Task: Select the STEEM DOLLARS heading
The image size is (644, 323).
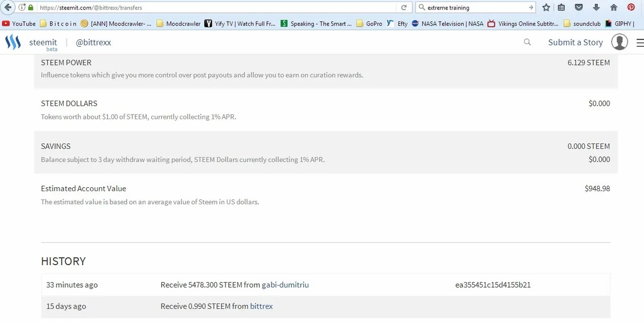Action: click(69, 103)
